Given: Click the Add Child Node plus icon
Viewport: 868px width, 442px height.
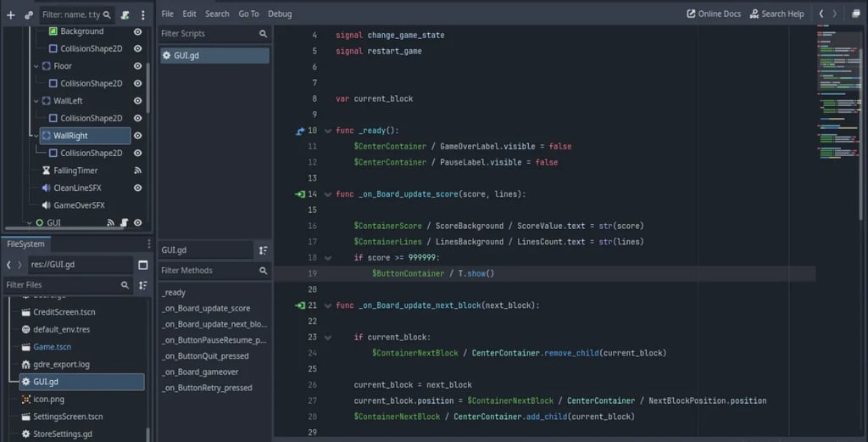Looking at the screenshot, I should click(x=10, y=15).
